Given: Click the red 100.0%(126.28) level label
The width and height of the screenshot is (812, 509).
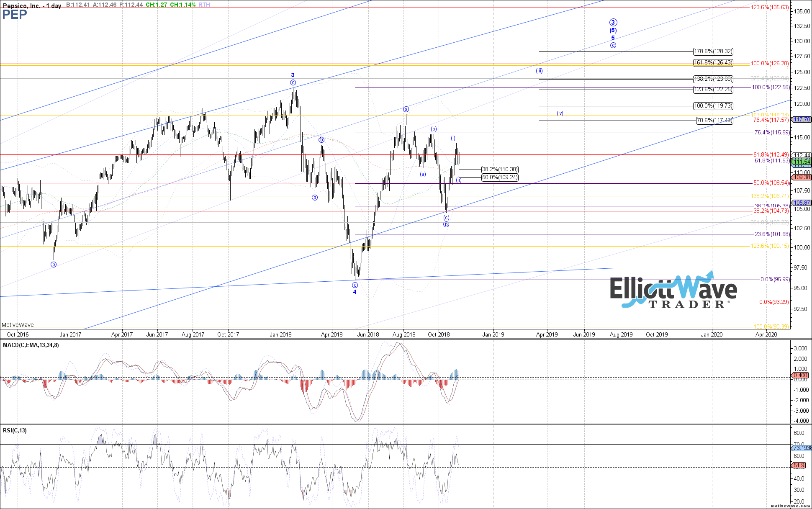Looking at the screenshot, I should [x=770, y=64].
